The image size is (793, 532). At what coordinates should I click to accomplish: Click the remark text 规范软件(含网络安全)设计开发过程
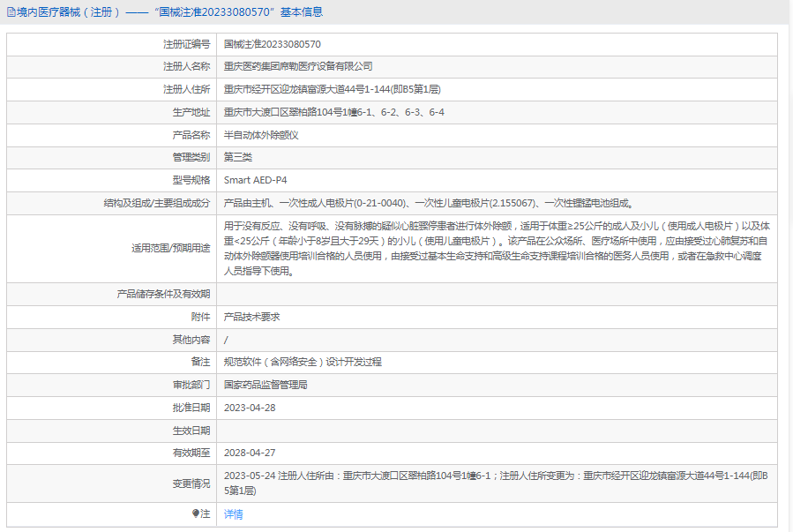303,362
